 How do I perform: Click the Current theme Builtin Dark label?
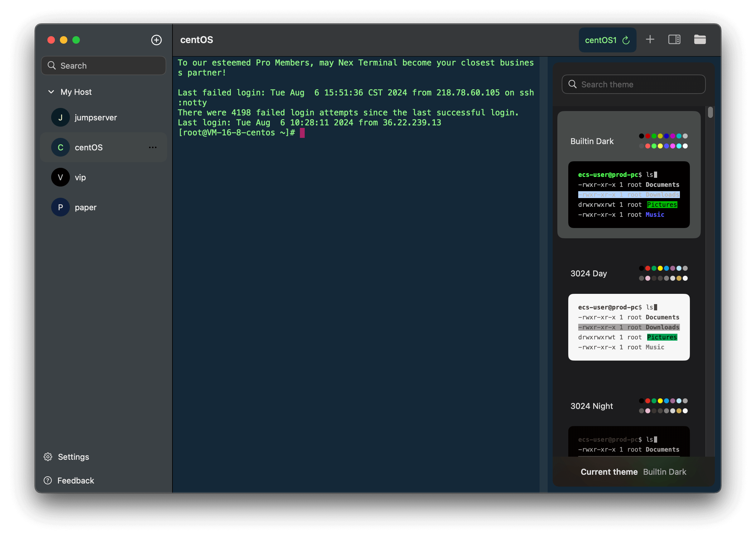(633, 472)
